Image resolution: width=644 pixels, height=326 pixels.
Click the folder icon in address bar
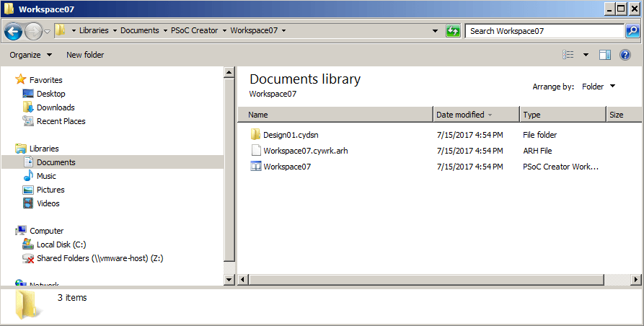(x=61, y=30)
